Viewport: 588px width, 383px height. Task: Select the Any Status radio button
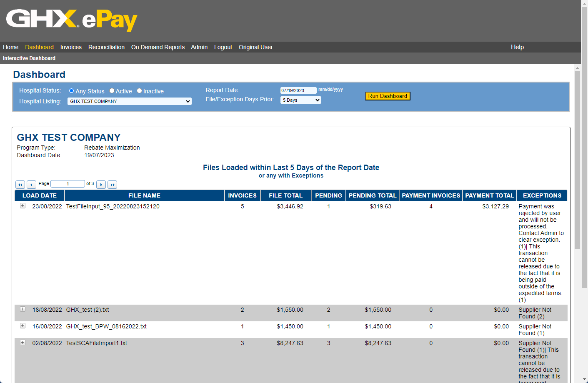[x=71, y=91]
